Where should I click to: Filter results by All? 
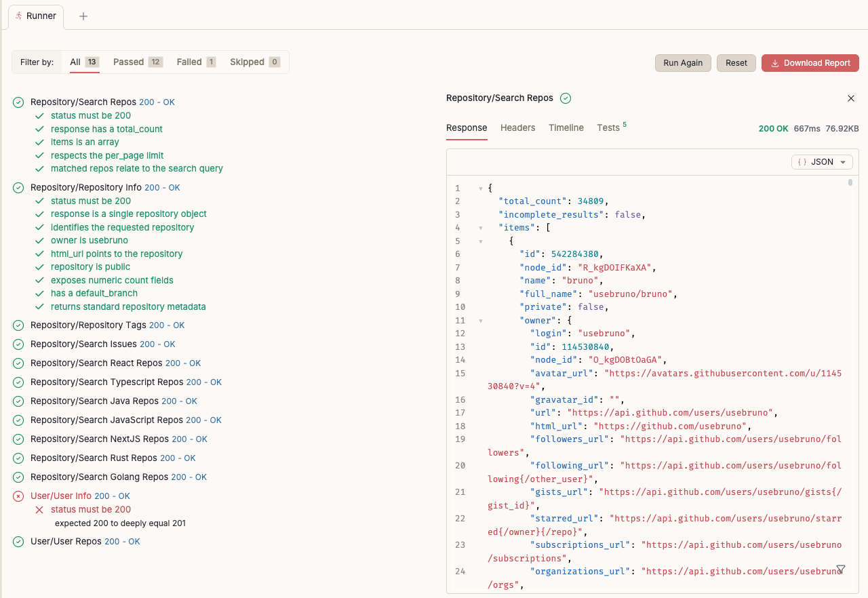coord(85,62)
